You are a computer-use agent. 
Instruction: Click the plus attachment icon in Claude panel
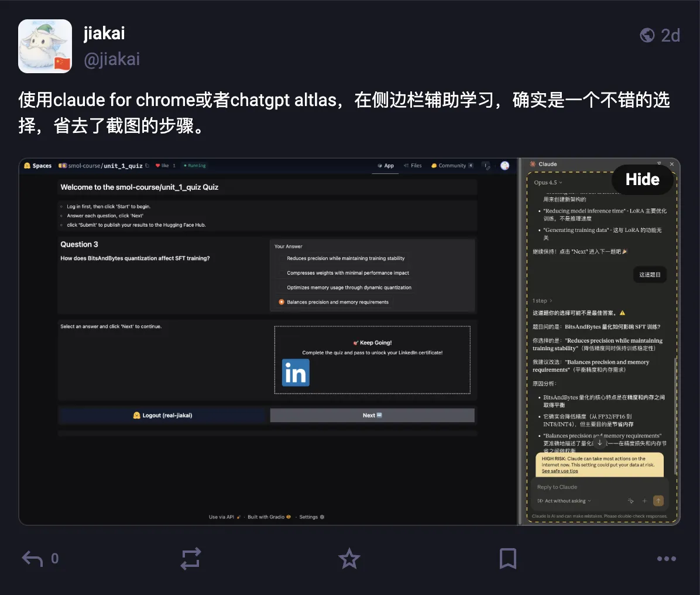tap(644, 501)
